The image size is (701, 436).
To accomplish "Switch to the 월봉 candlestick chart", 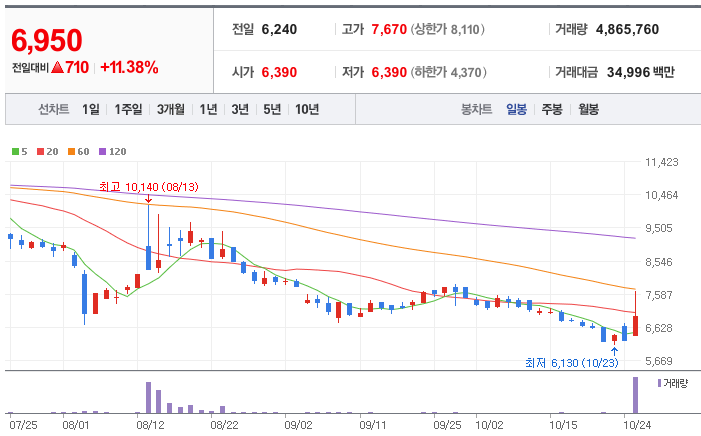I will click(x=588, y=109).
